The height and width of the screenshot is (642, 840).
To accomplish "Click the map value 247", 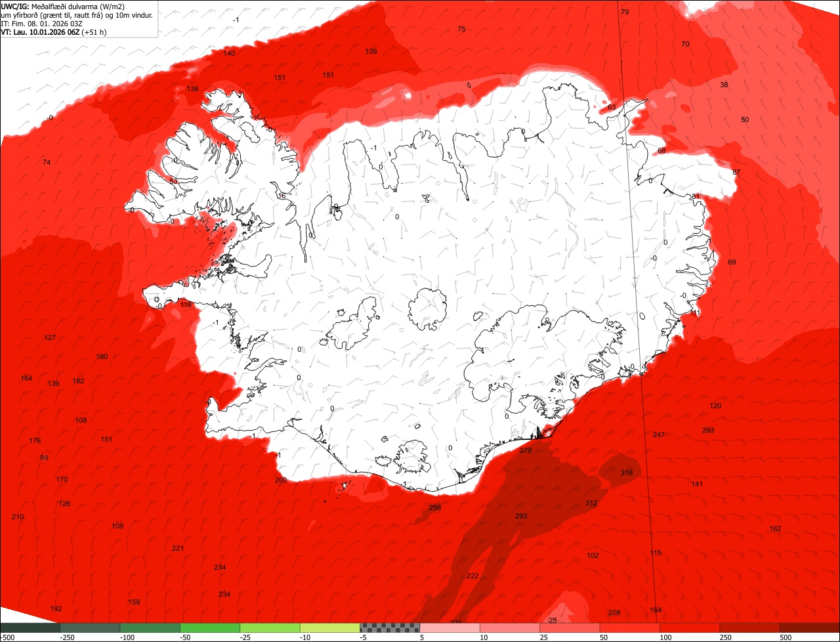I will [659, 435].
